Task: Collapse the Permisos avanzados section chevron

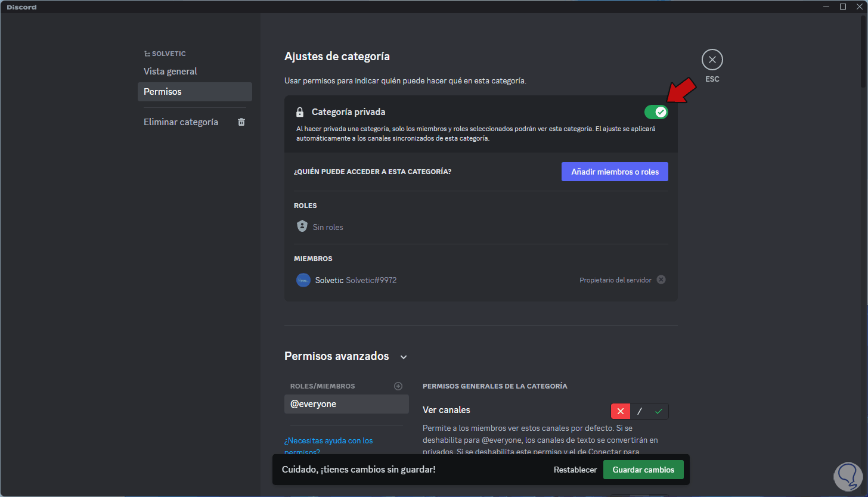Action: 404,357
